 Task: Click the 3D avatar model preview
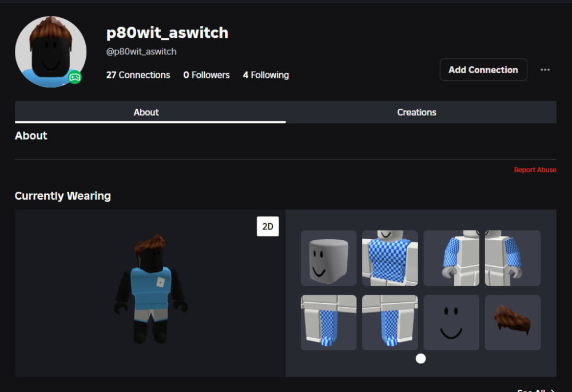pos(151,289)
